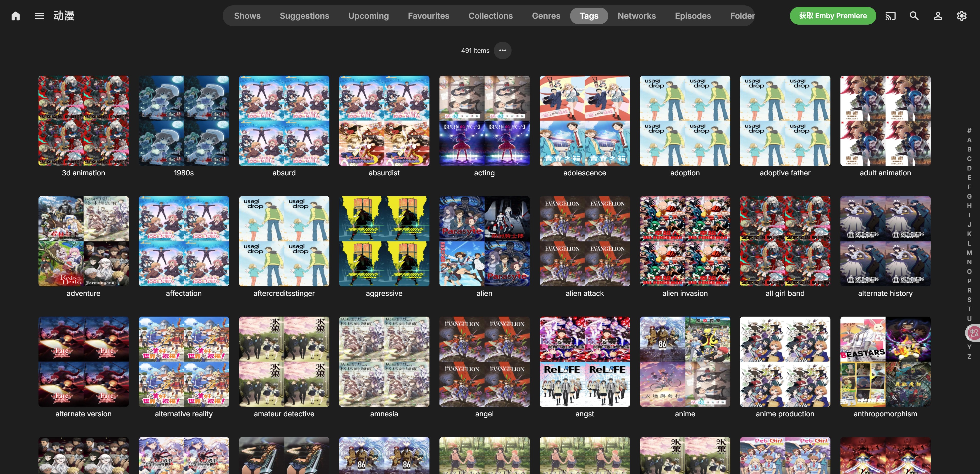
Task: Open the 1980s tag thumbnail
Action: point(184,120)
